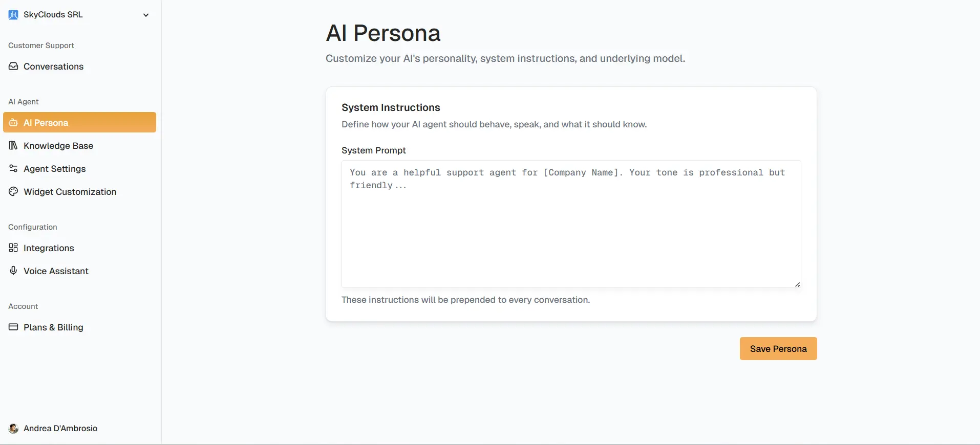Click the Integrations grid icon
The image size is (980, 445).
[13, 248]
